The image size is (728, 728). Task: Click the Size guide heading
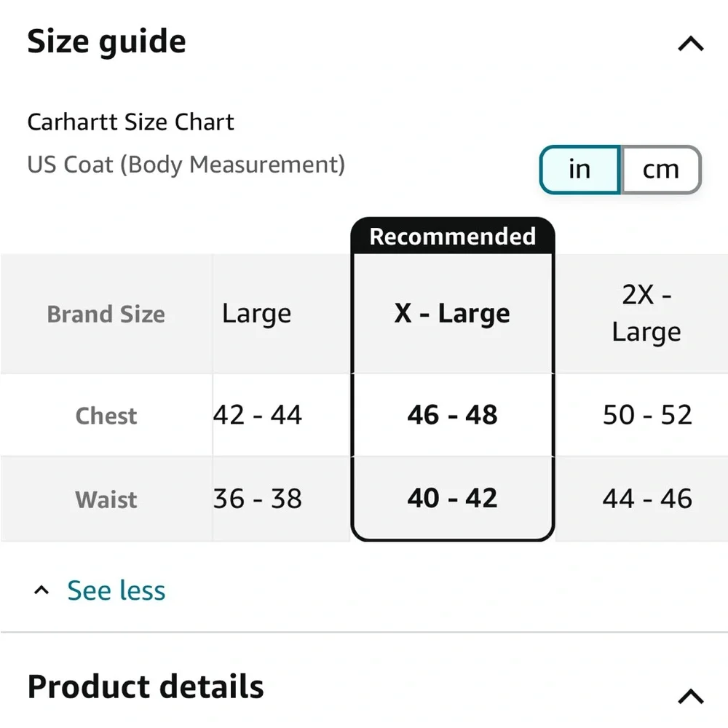point(106,41)
